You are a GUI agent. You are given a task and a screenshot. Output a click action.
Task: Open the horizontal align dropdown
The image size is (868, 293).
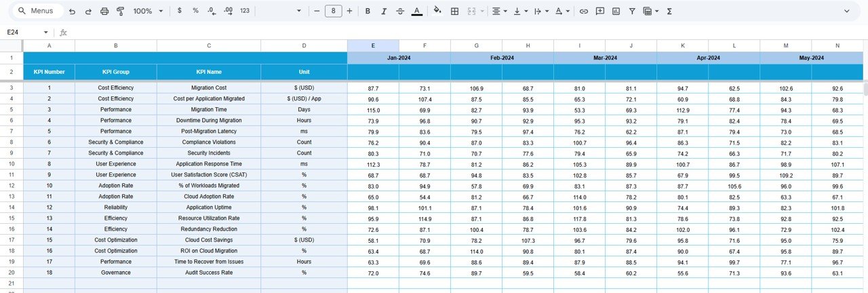coord(499,12)
